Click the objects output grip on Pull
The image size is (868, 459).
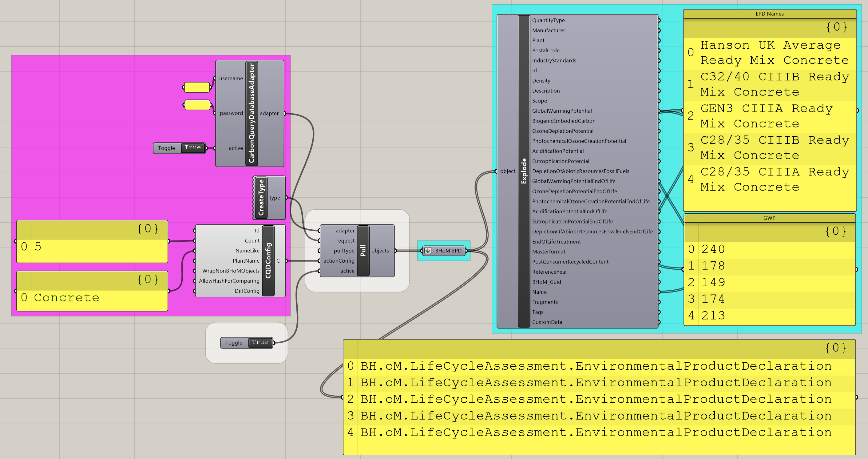395,251
